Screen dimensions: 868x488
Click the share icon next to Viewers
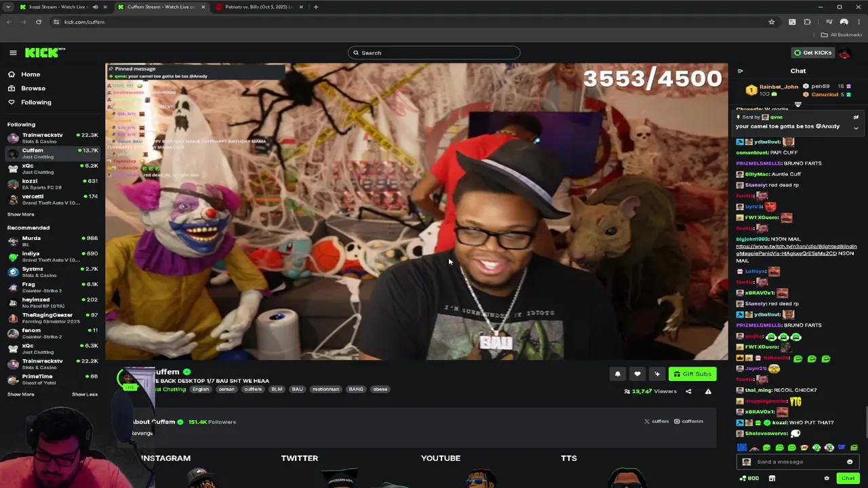pyautogui.click(x=688, y=391)
